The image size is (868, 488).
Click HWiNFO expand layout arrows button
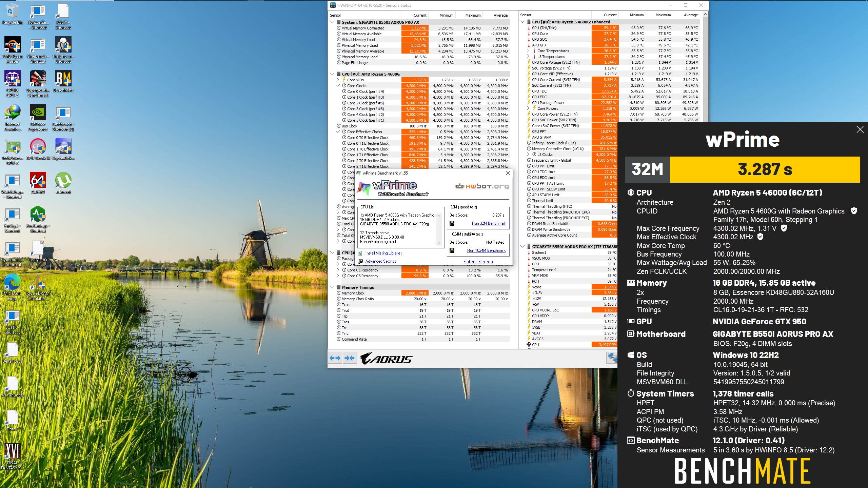click(x=335, y=358)
